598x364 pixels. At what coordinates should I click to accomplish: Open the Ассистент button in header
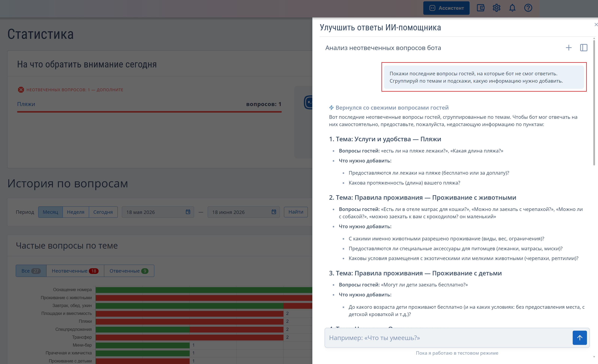[x=446, y=8]
